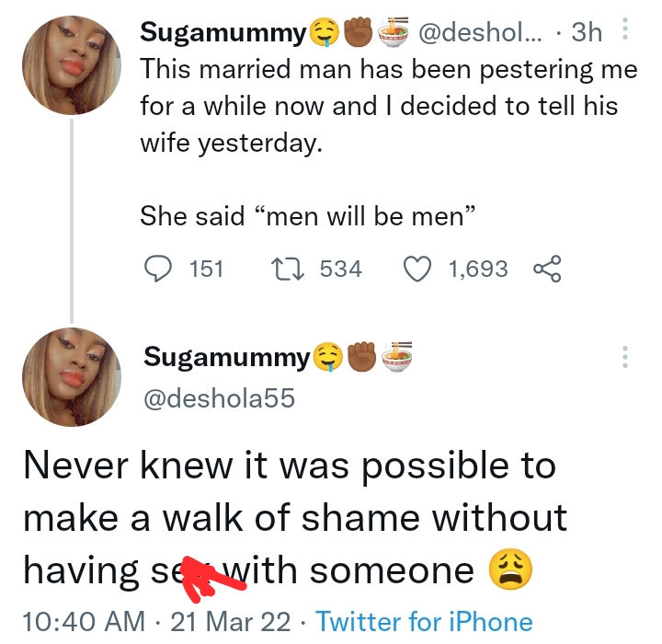Open the Twitter for iPhone source link

click(424, 622)
